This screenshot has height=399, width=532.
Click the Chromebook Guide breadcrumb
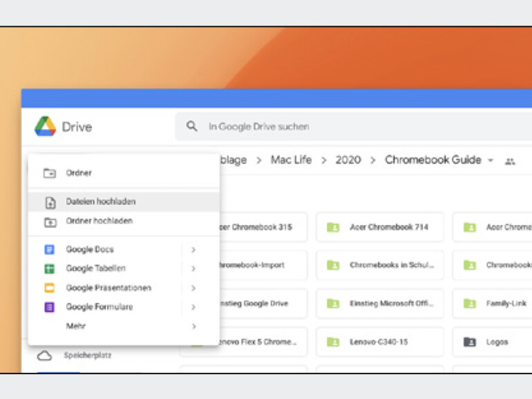[x=433, y=159]
